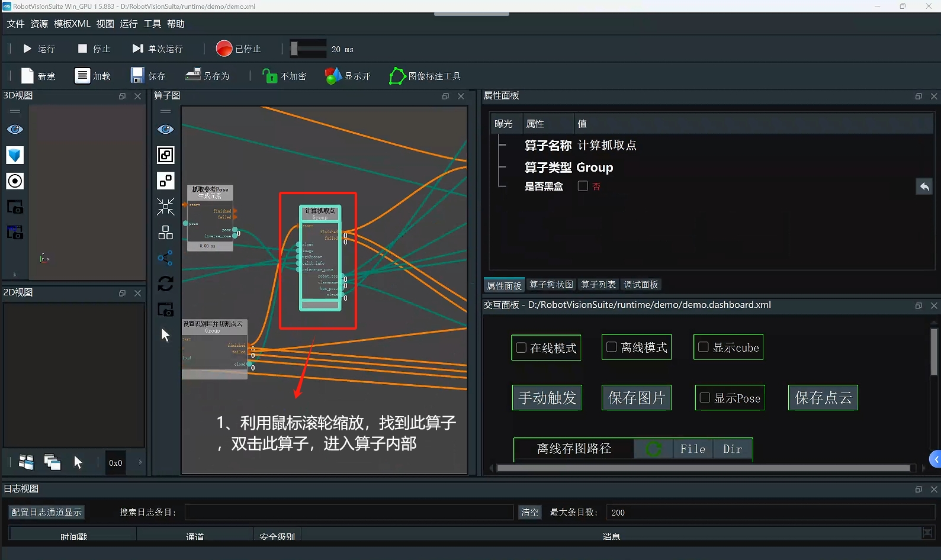Click the first screenshot icon in 3D视图 sidebar
Screen dimensions: 941x560
tap(15, 207)
